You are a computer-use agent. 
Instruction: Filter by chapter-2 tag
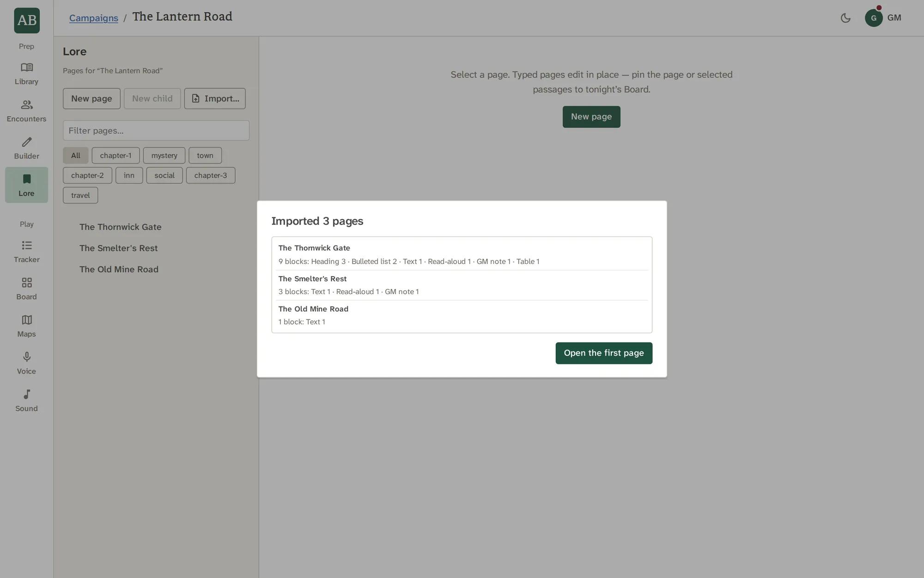[87, 175]
